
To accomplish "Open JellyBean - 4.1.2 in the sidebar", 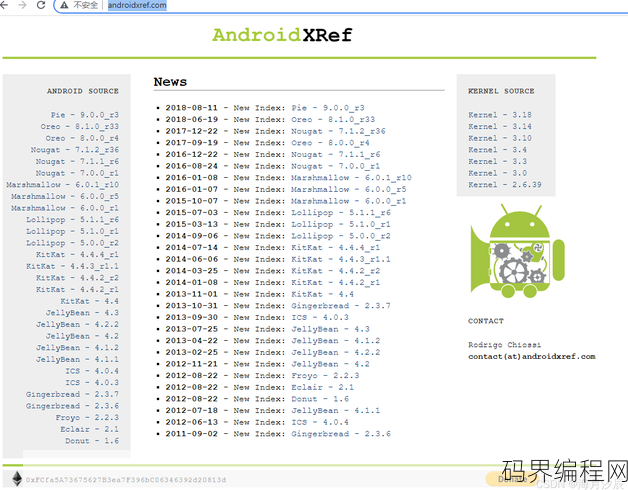I will point(77,347).
